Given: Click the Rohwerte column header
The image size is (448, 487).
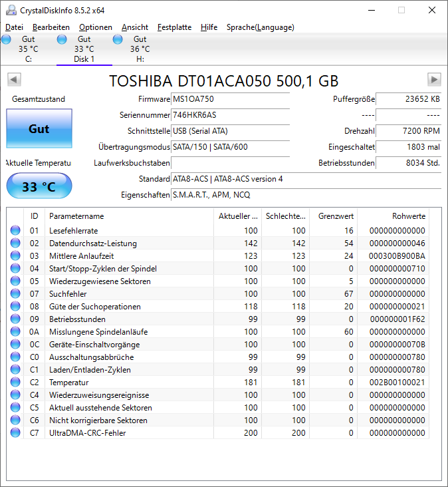Looking at the screenshot, I should click(393, 216).
